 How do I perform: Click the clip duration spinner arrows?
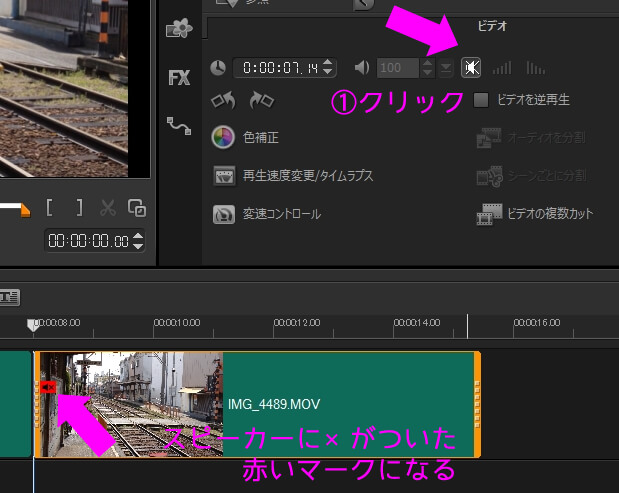(329, 68)
